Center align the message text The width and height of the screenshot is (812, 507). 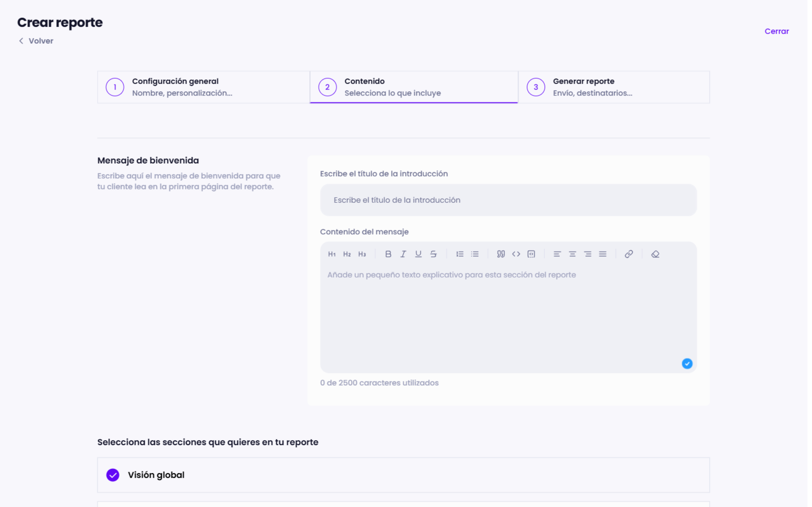tap(572, 254)
